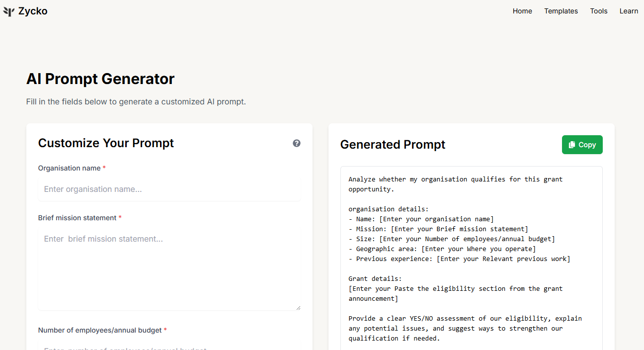Screen dimensions: 644x350
Task: Open the Tools menu item
Action: coord(599,11)
